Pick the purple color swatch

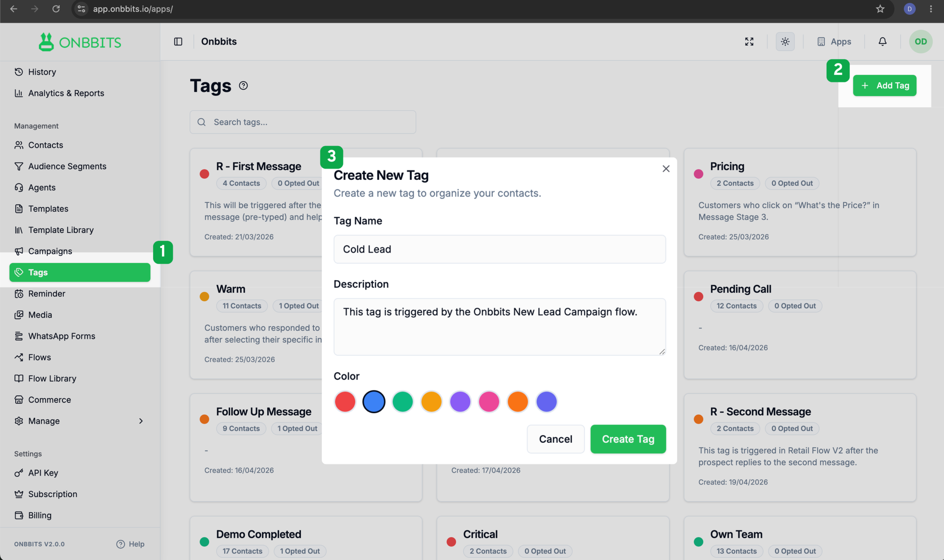click(x=460, y=402)
